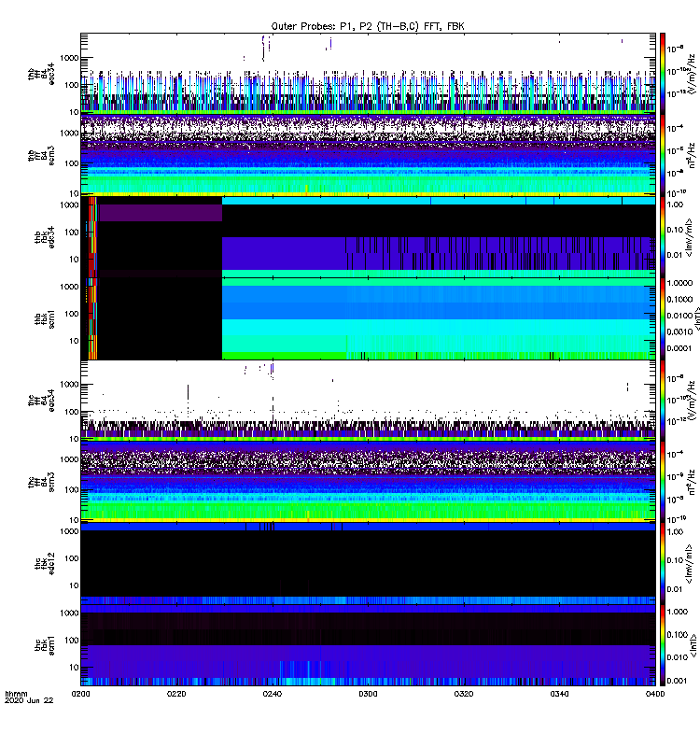Screen dimensions: 700x747
Task: Click the '<|nT|>' unit label of thb fbk scm1
Action: click(696, 318)
